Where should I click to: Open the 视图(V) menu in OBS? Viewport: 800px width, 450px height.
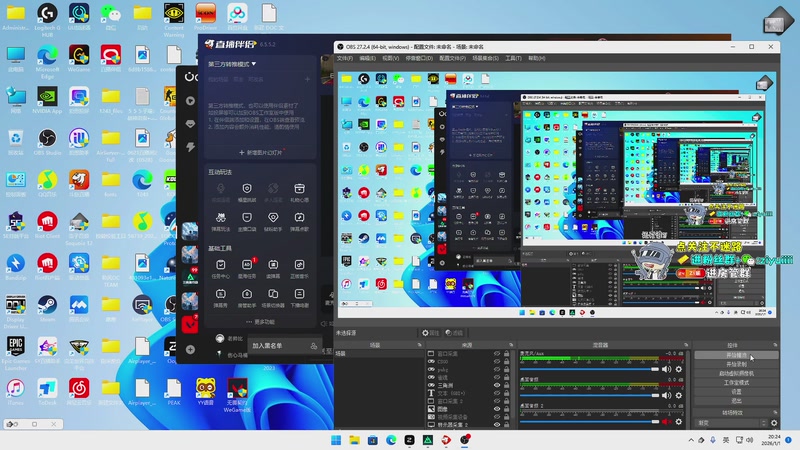click(x=390, y=58)
